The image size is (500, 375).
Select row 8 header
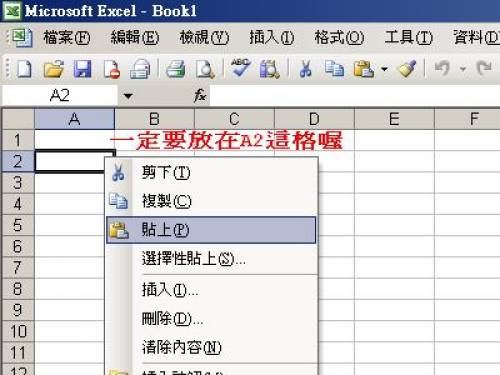click(18, 289)
